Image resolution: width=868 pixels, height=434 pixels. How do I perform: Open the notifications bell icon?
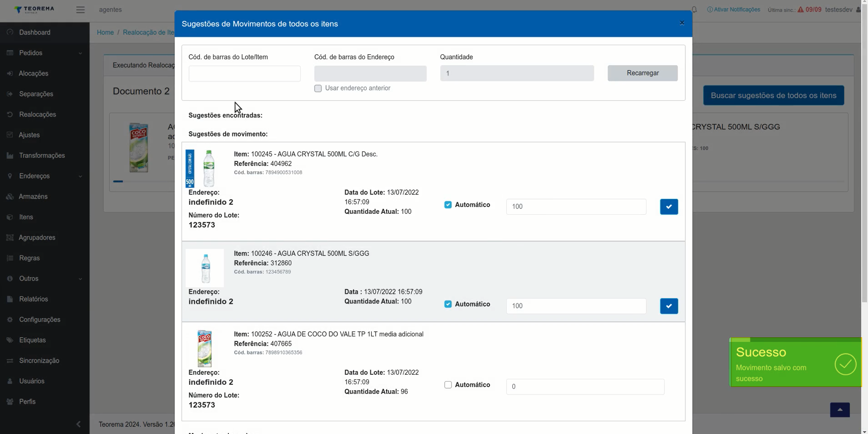694,9
